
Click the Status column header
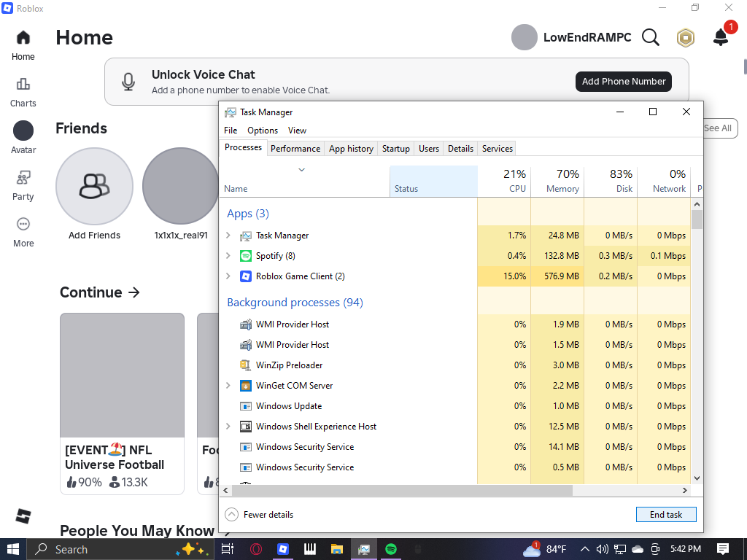tap(433, 181)
